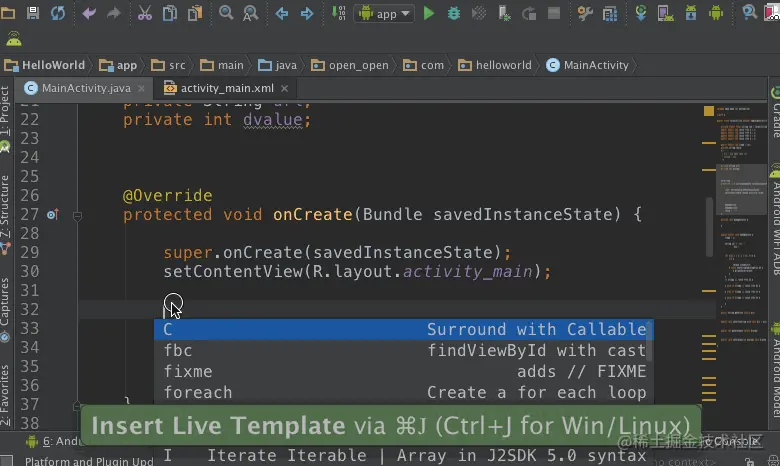Open Platform and Plugin Updates notification

90,462
